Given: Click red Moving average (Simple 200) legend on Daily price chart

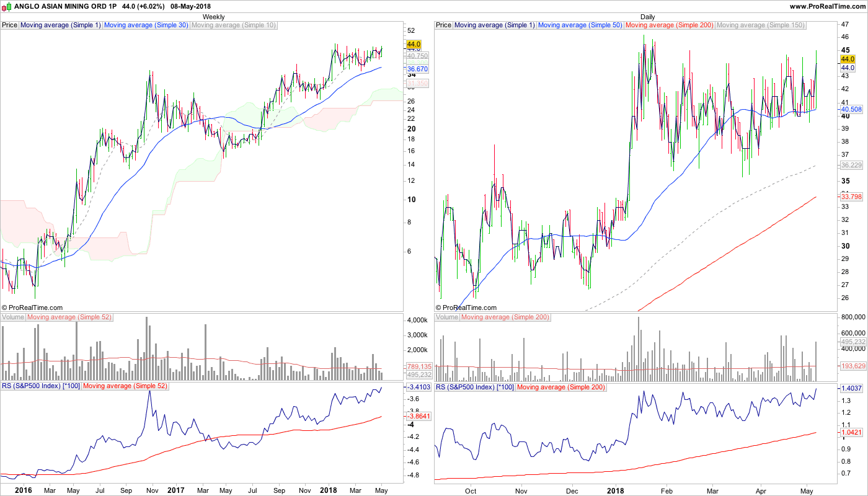Looking at the screenshot, I should [670, 25].
